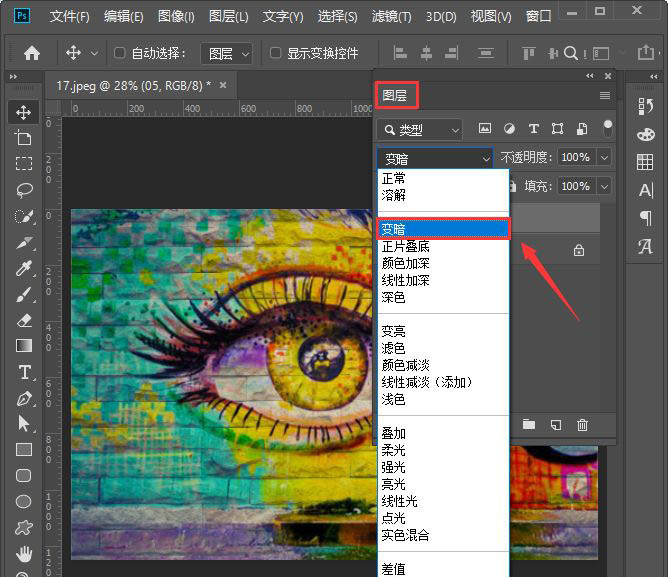Open the 图像(I) menu

coord(176,17)
